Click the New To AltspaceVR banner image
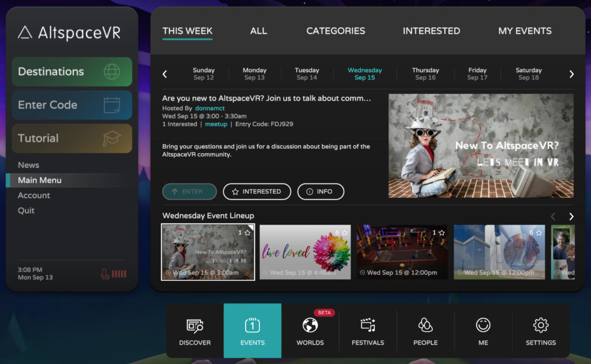The image size is (591, 364). click(x=481, y=146)
